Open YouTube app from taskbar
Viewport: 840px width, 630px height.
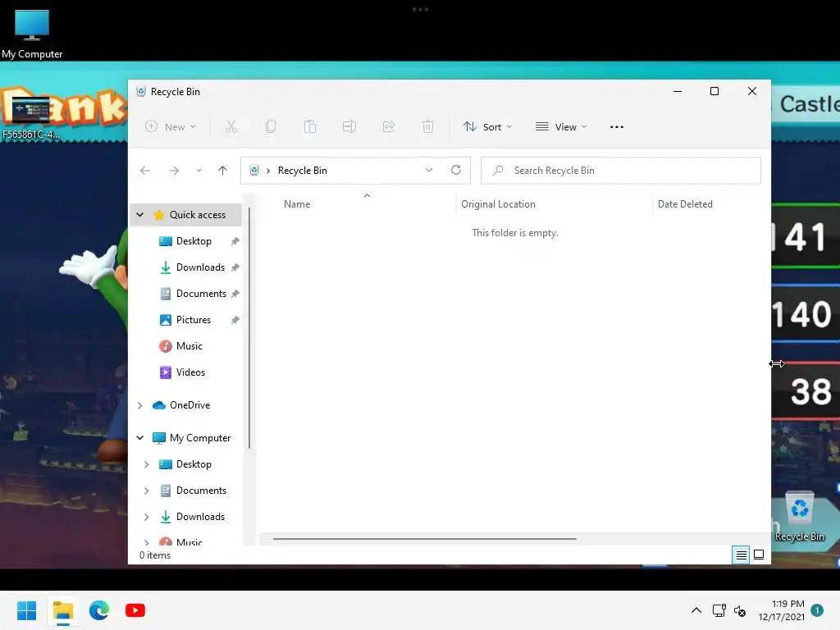135,610
